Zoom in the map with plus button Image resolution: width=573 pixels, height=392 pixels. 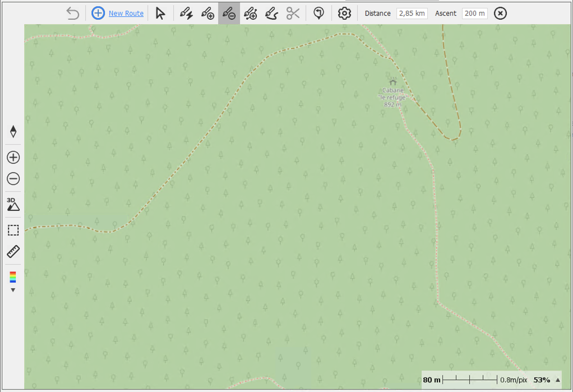coord(13,157)
